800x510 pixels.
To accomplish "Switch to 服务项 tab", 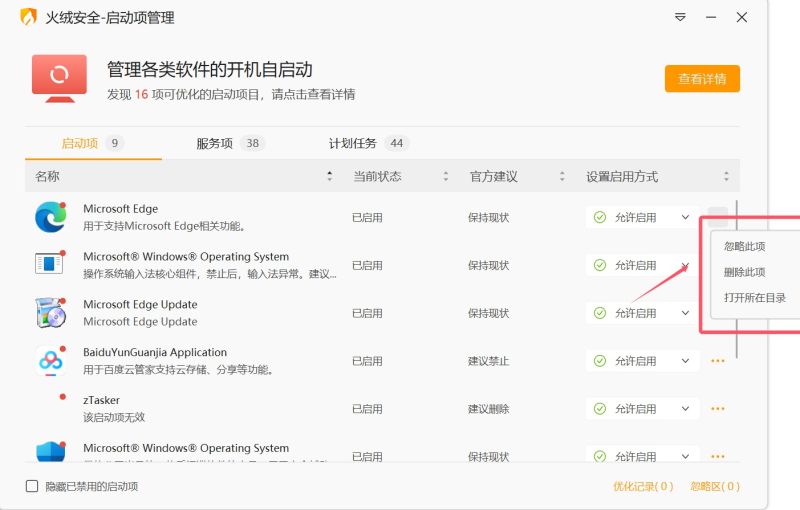I will (x=231, y=143).
